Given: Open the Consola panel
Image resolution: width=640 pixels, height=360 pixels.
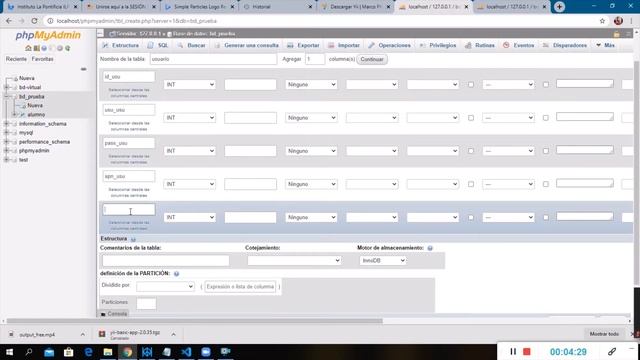Looking at the screenshot, I should (114, 313).
